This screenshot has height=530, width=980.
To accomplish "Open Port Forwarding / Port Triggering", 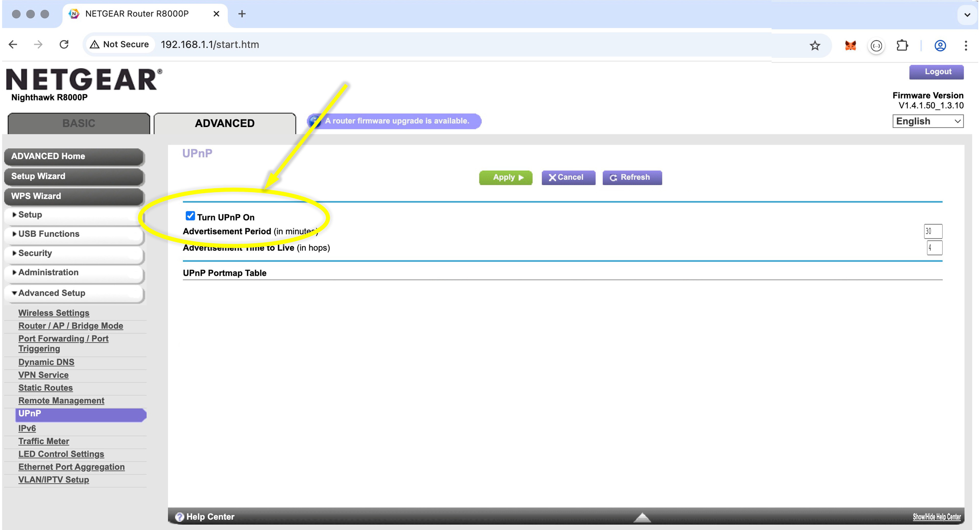I will (63, 344).
